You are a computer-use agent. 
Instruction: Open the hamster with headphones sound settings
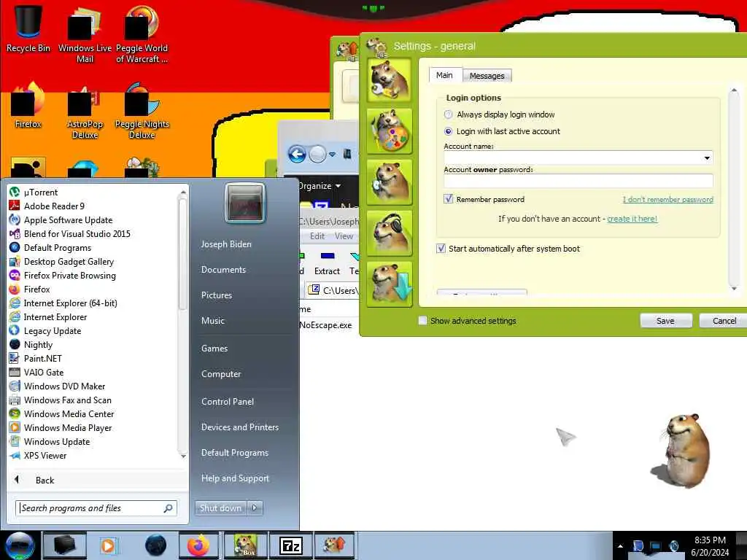[390, 233]
